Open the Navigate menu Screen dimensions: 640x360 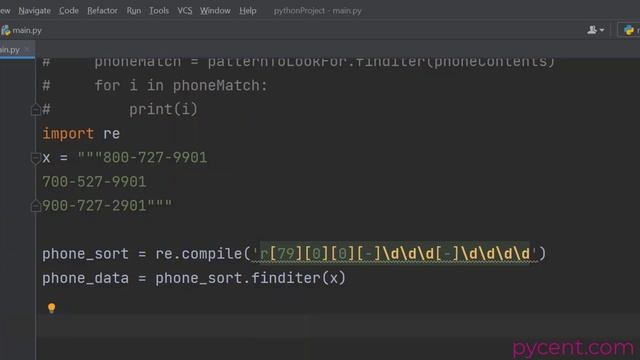pos(34,11)
